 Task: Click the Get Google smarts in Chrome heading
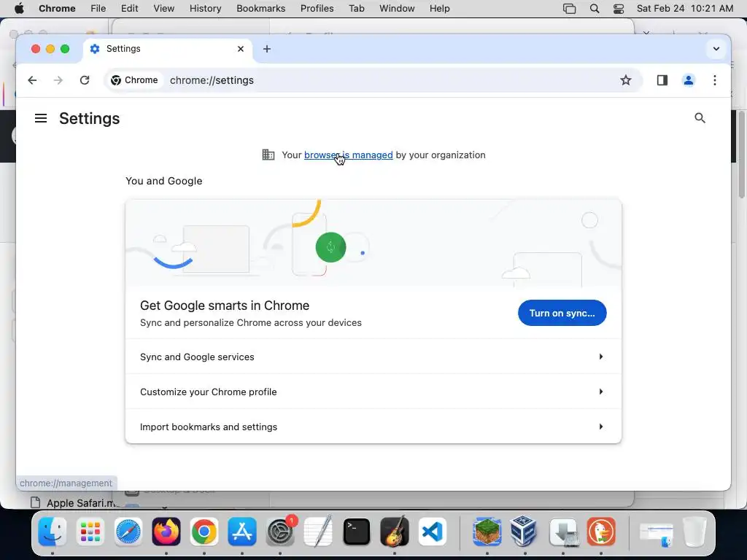(x=225, y=306)
